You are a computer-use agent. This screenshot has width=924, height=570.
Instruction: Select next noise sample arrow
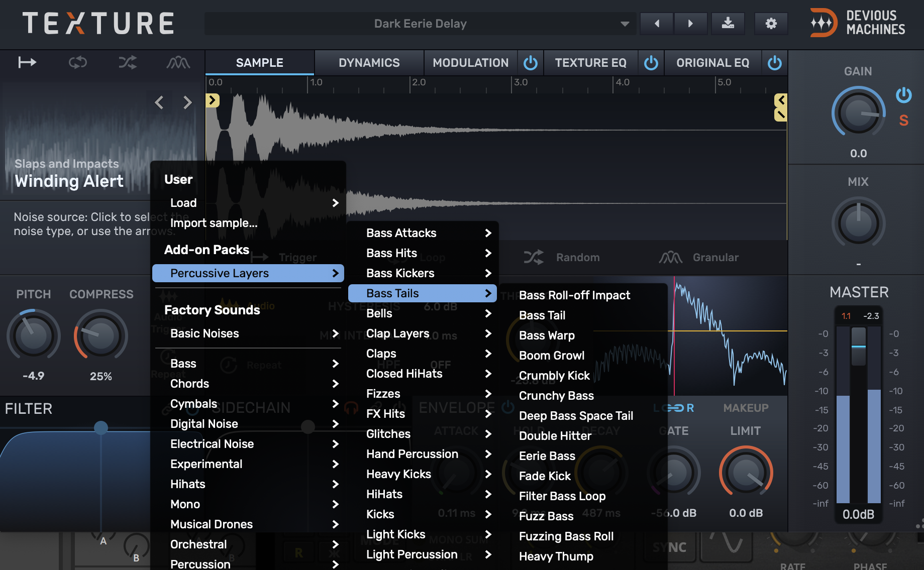pos(187,102)
